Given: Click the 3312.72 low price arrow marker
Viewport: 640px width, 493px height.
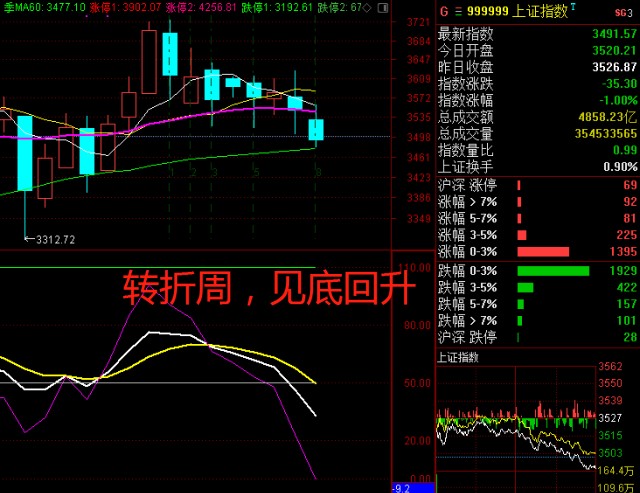Looking at the screenshot, I should pyautogui.click(x=50, y=240).
